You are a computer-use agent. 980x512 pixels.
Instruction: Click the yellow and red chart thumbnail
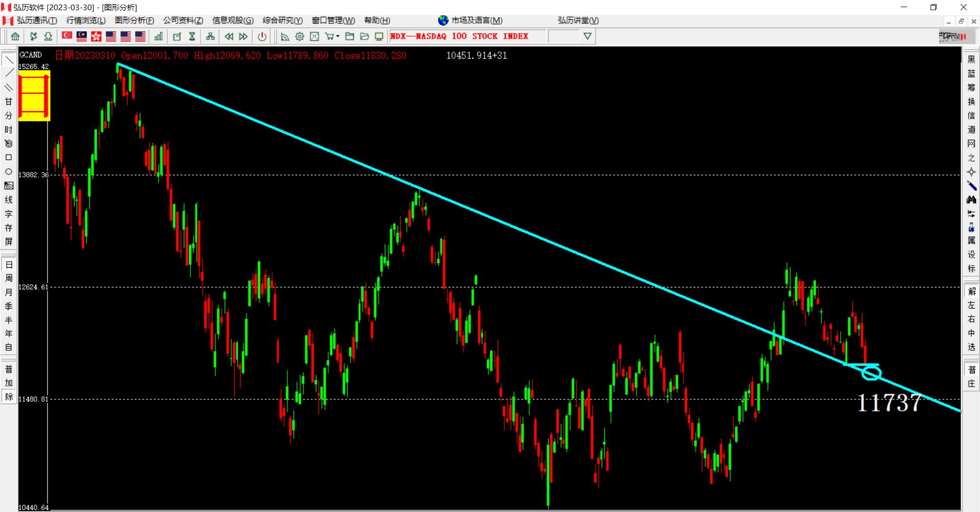click(34, 96)
